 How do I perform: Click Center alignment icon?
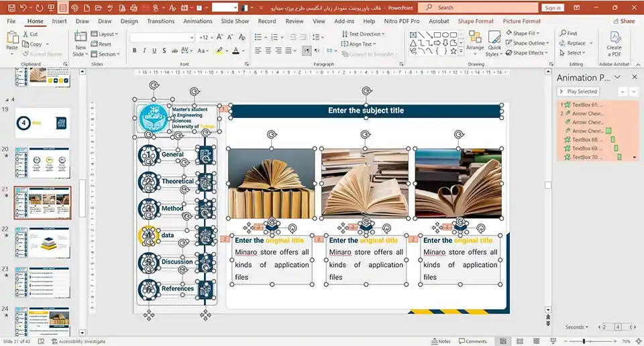(x=268, y=50)
